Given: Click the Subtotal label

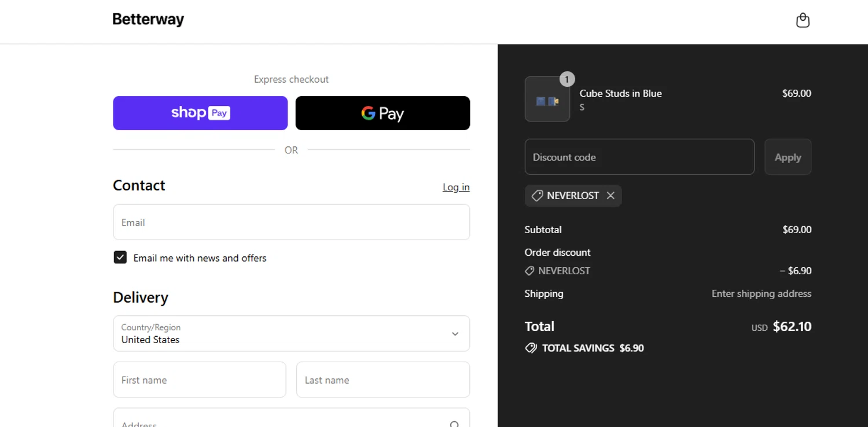Looking at the screenshot, I should [543, 230].
